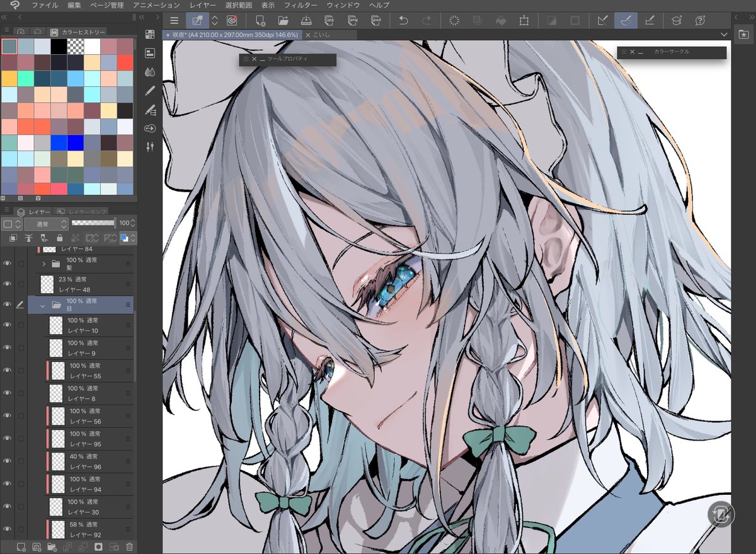This screenshot has height=554, width=756.
Task: Open the カラーサークル floating palette menu
Action: pos(624,52)
